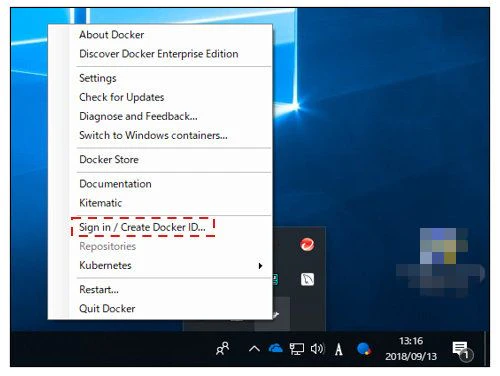Open Docker Settings from menu
The height and width of the screenshot is (376, 500).
[x=98, y=78]
